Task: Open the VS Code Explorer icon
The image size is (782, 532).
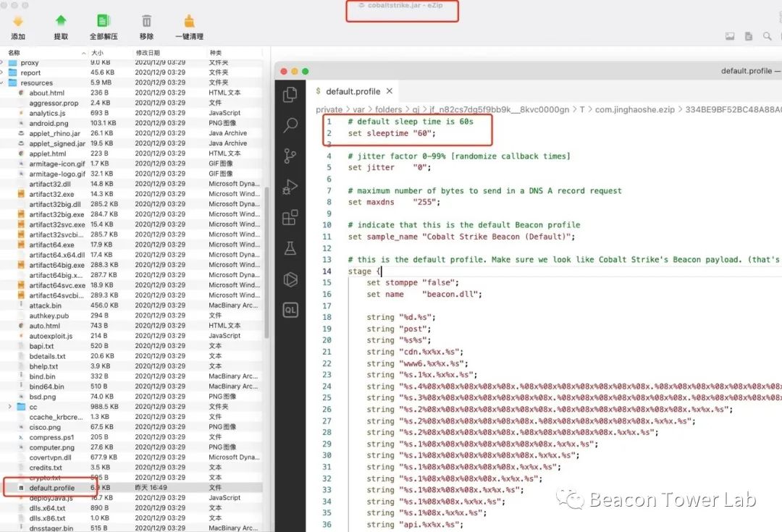Action: [290, 94]
